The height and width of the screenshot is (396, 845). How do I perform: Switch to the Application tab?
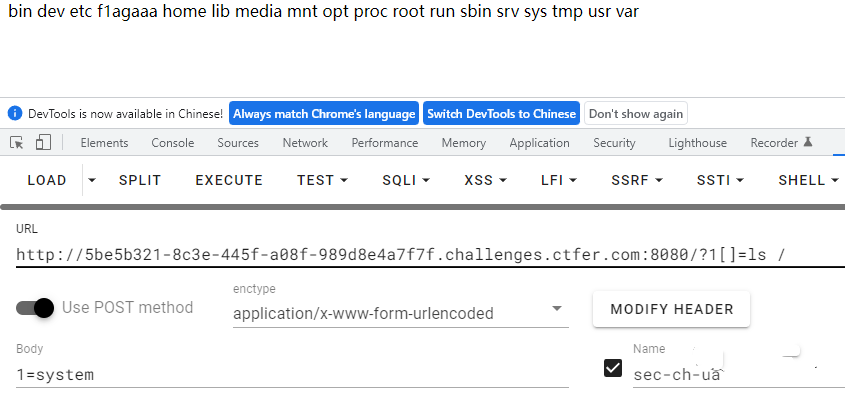(539, 143)
